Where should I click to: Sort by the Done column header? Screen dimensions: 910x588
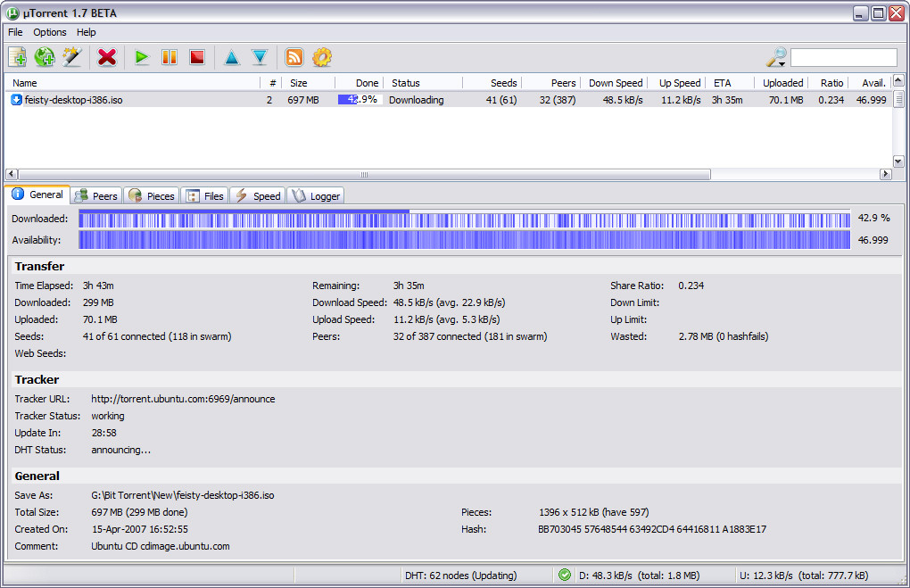(x=359, y=83)
